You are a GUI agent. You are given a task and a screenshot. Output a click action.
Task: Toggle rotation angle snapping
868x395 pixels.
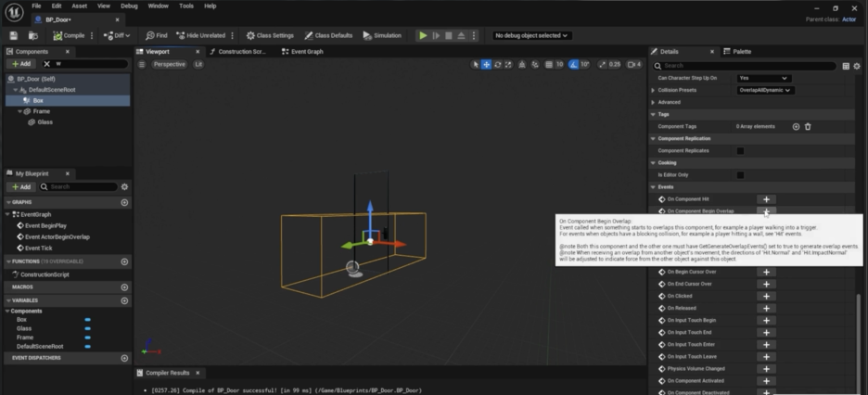[573, 65]
